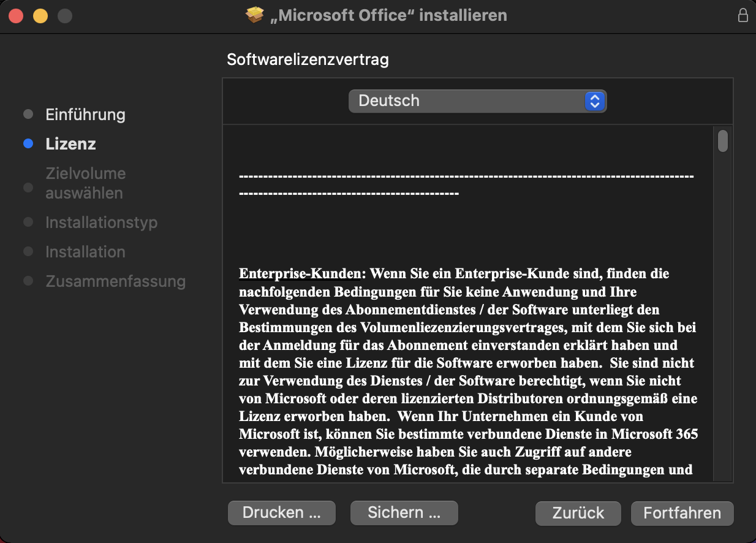Select the Einführung step in sidebar

(85, 115)
